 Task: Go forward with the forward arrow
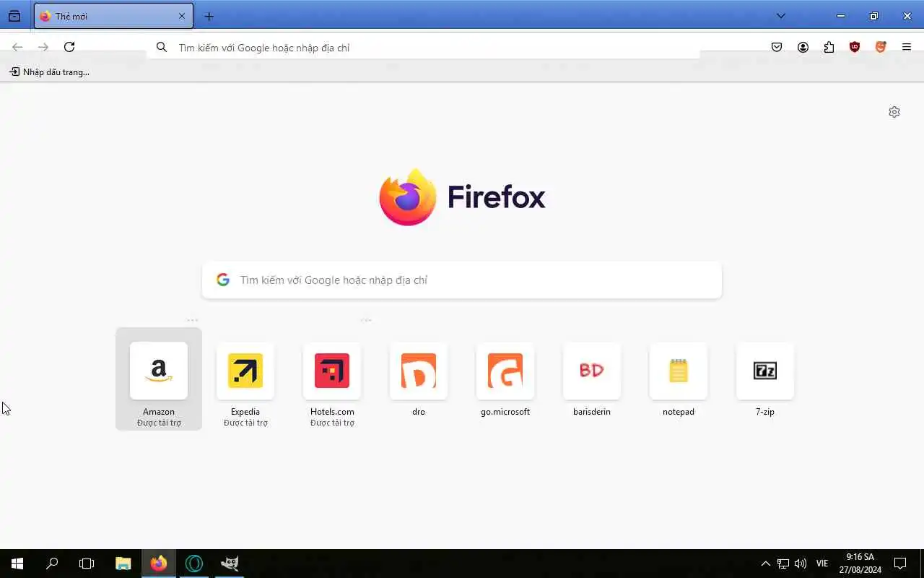point(43,47)
